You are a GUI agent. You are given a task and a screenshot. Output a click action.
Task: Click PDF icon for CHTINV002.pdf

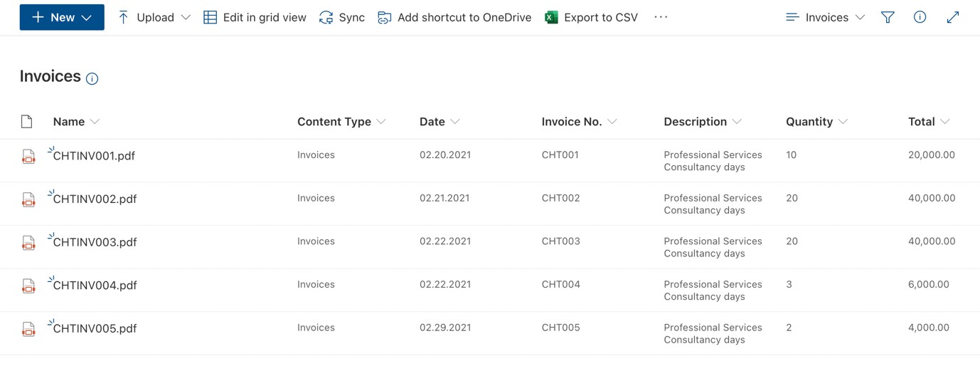[x=28, y=200]
